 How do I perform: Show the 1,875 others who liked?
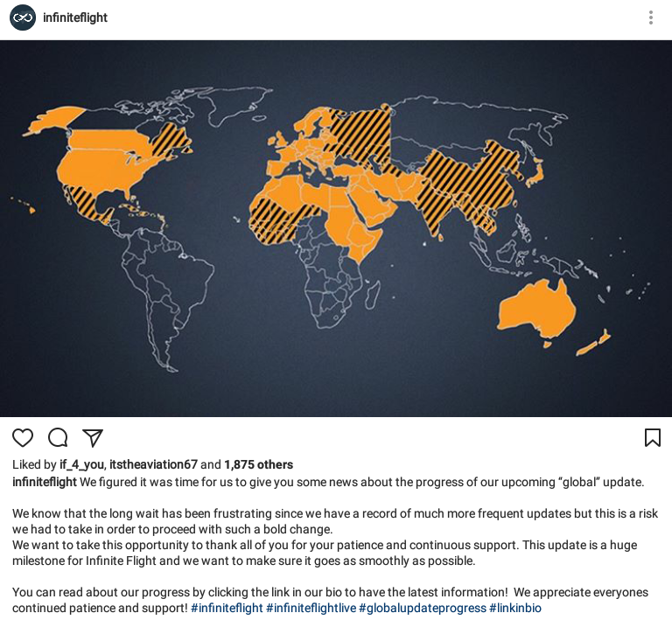tap(258, 465)
